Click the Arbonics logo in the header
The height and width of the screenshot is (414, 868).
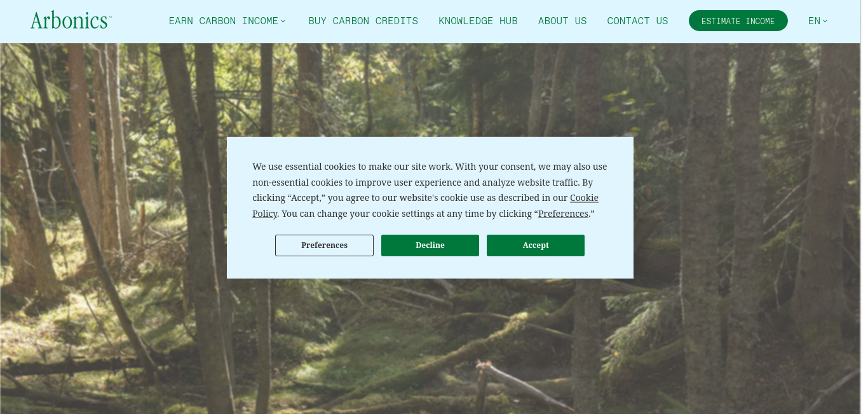coord(71,20)
